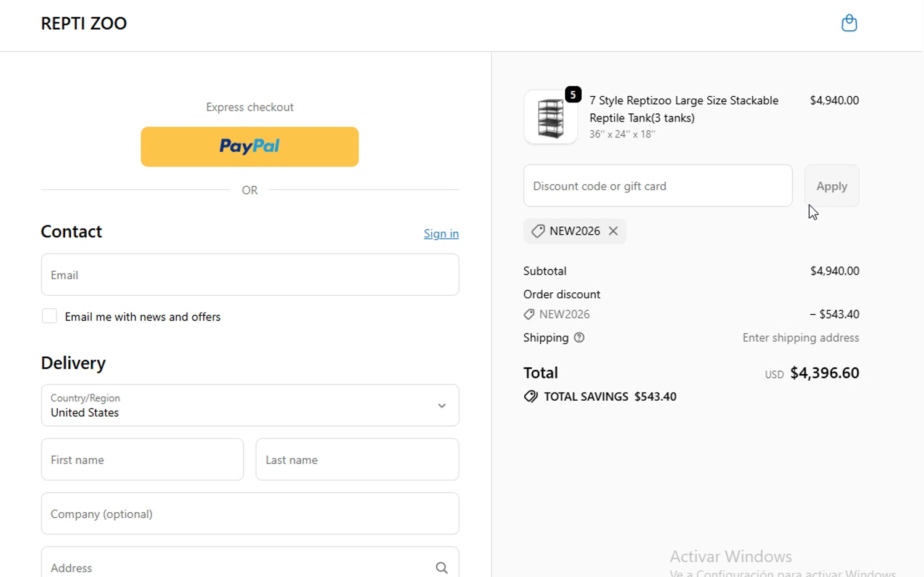Focus the Last name field
The height and width of the screenshot is (577, 924).
coord(357,460)
